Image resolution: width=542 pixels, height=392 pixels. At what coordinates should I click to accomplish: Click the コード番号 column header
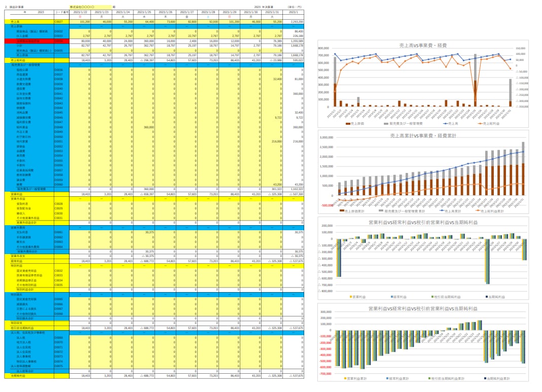[x=62, y=12]
